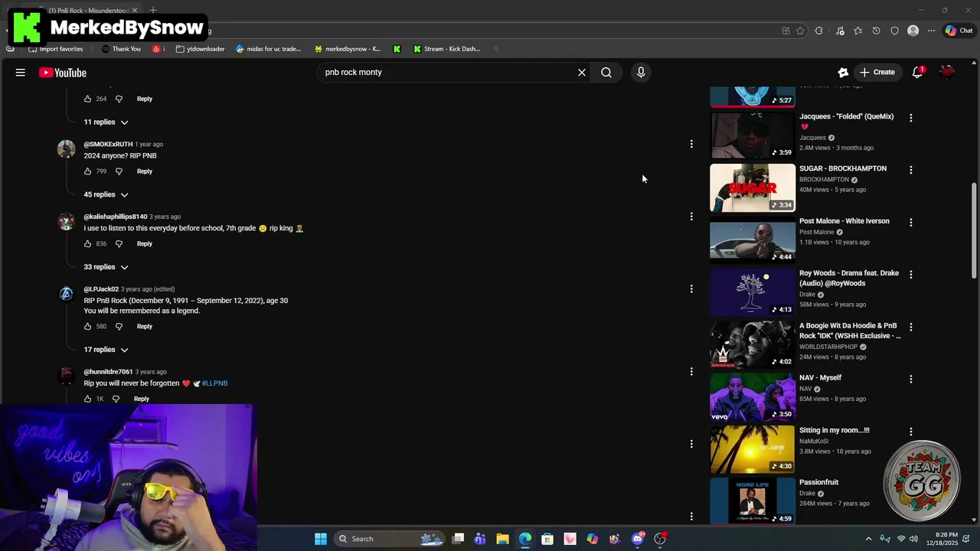
Task: Open midas for uc trade bookmark
Action: point(269,49)
